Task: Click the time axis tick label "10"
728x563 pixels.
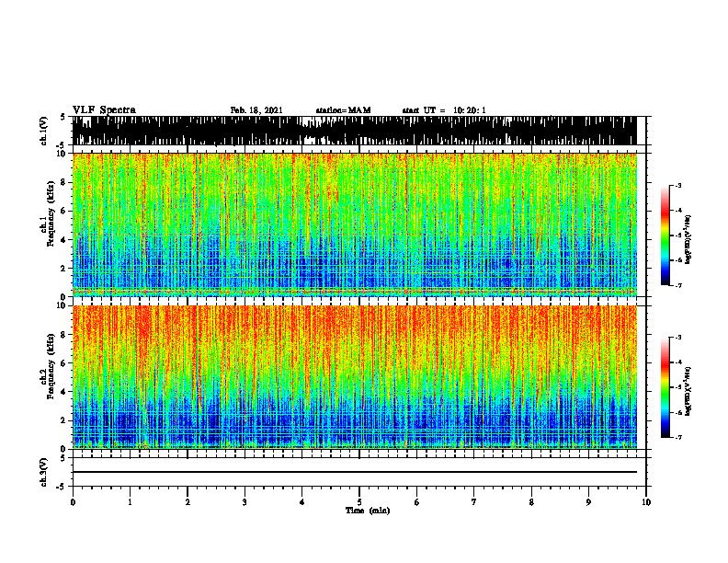Action: pyautogui.click(x=646, y=502)
